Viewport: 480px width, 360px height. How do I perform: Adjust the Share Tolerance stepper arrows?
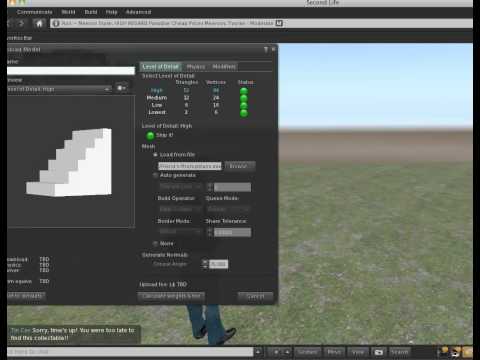210,232
